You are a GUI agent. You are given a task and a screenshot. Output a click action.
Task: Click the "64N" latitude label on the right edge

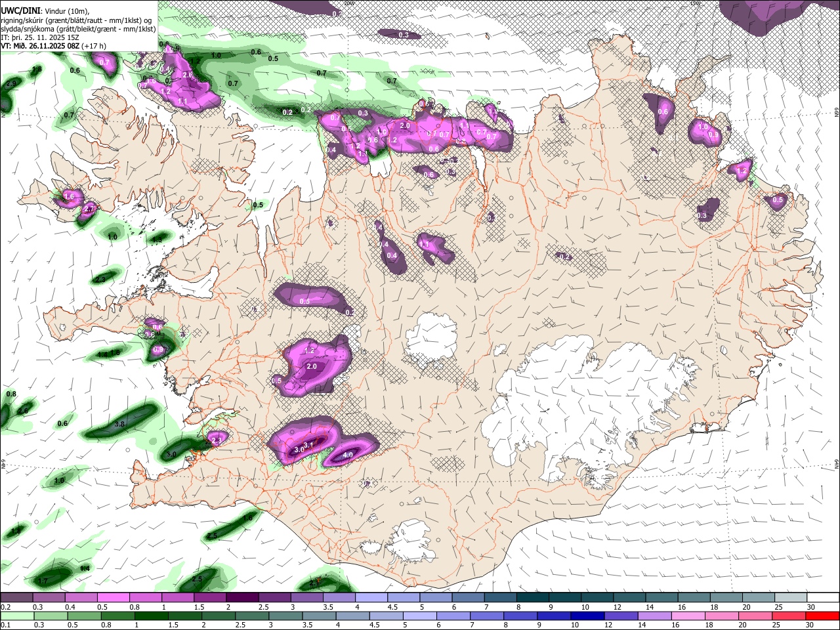(x=836, y=463)
